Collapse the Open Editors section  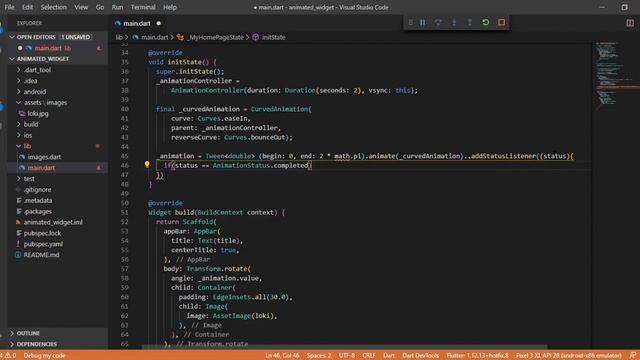click(x=12, y=37)
